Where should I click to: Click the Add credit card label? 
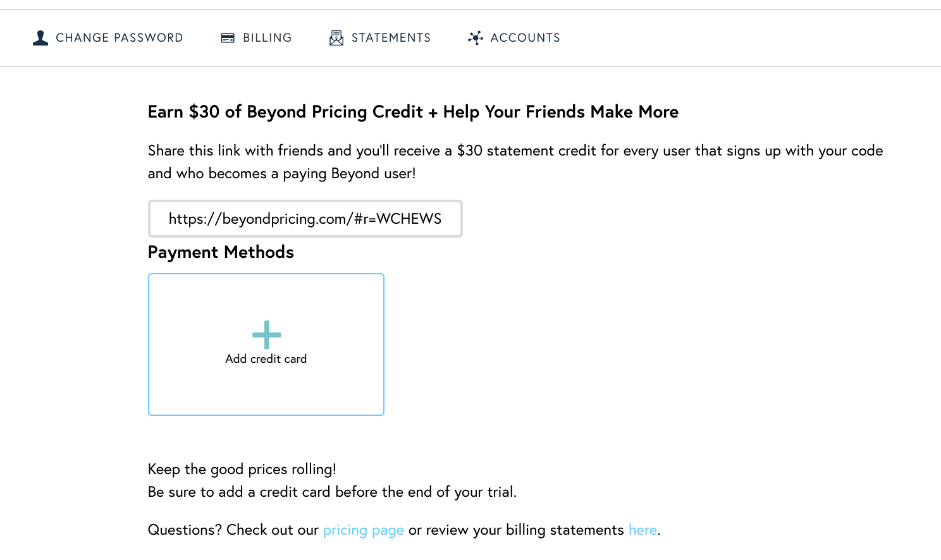[266, 358]
